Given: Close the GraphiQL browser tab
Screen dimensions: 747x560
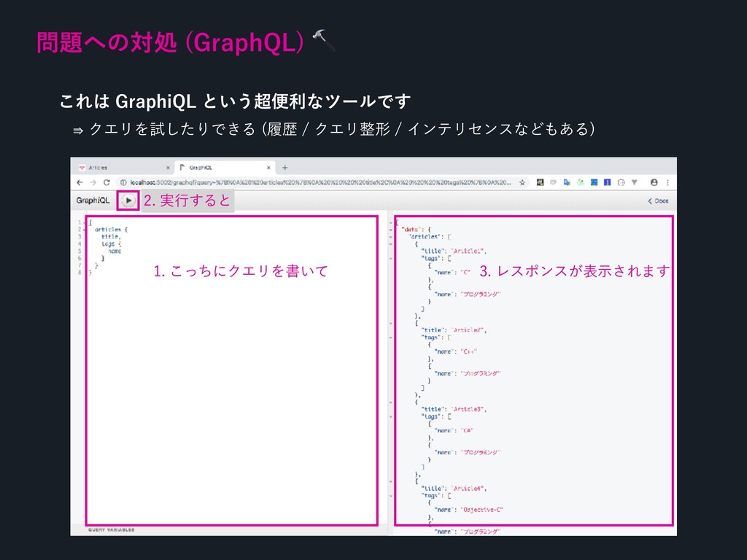Looking at the screenshot, I should point(268,168).
